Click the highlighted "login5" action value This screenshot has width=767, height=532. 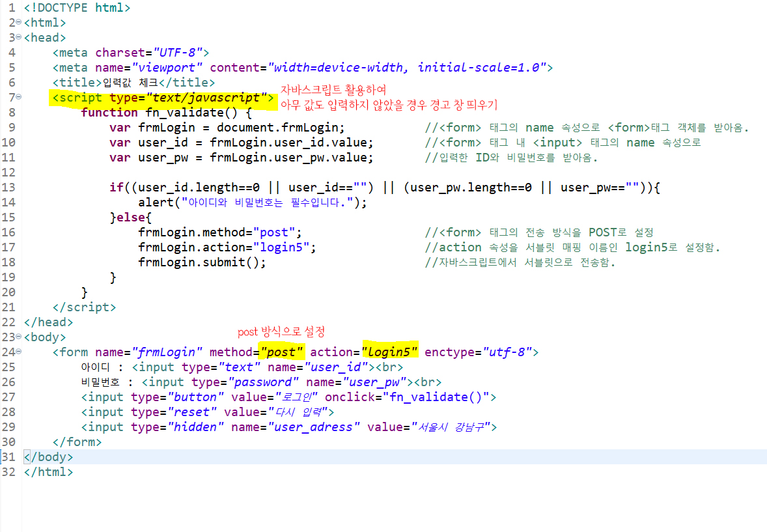click(x=390, y=352)
